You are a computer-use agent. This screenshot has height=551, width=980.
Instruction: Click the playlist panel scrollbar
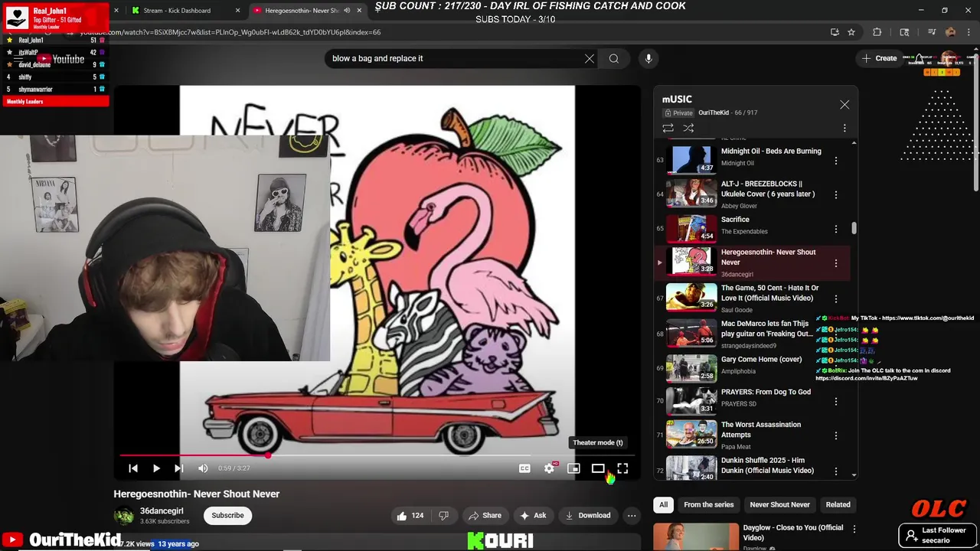point(854,228)
